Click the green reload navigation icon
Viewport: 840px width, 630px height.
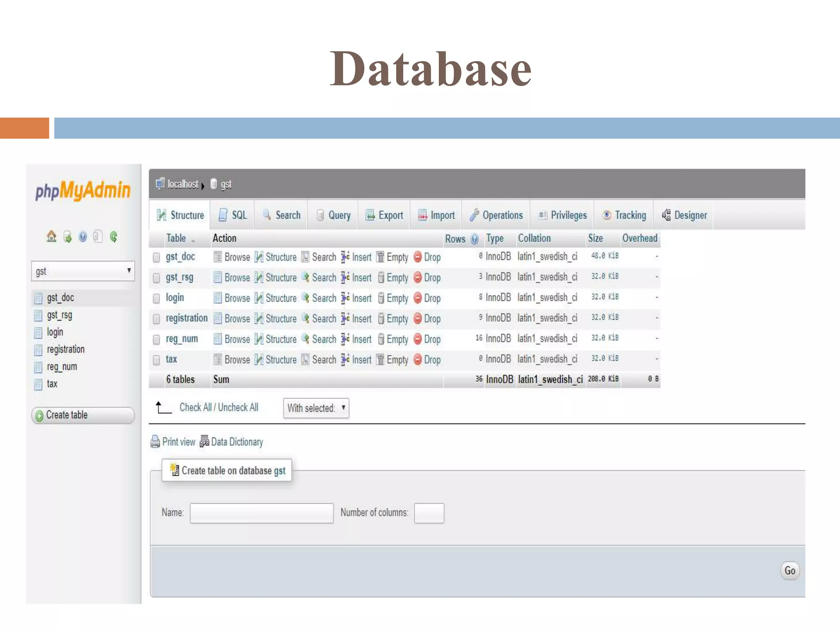[114, 237]
